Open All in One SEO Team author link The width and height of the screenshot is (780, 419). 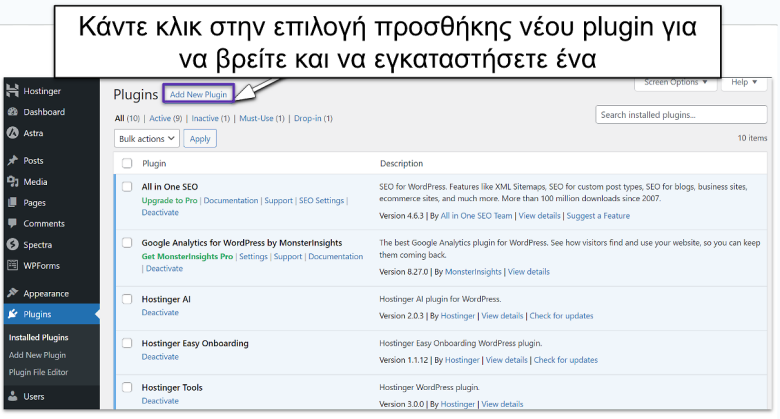pos(477,216)
